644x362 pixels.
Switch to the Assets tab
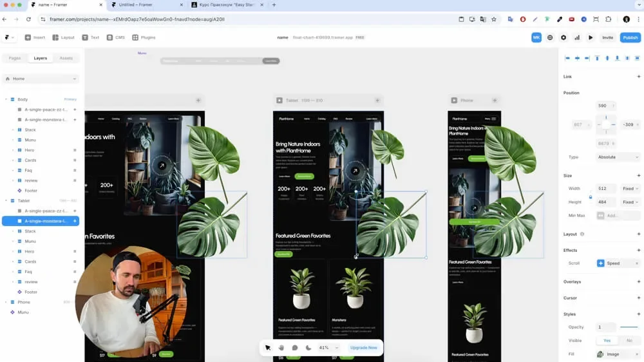pyautogui.click(x=66, y=58)
